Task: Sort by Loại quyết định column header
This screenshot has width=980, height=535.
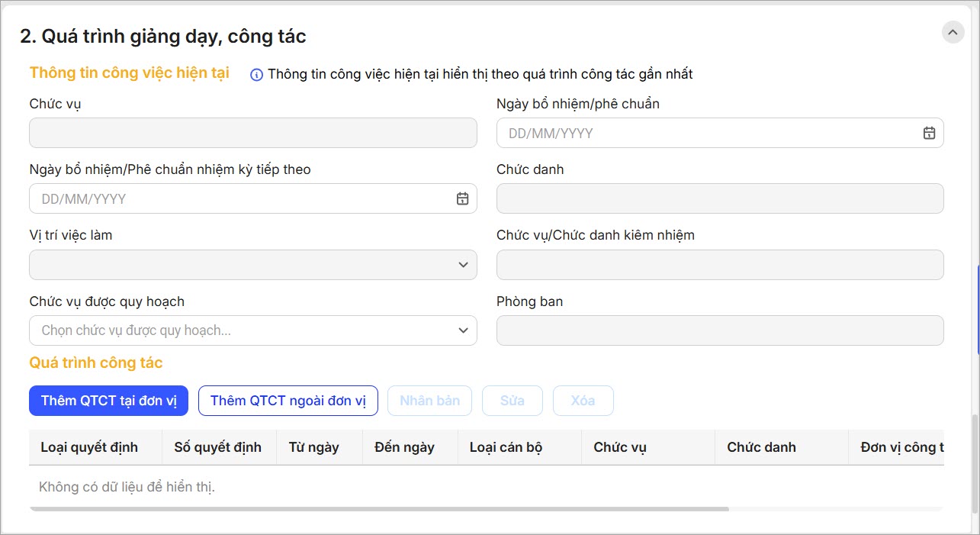Action: click(89, 447)
